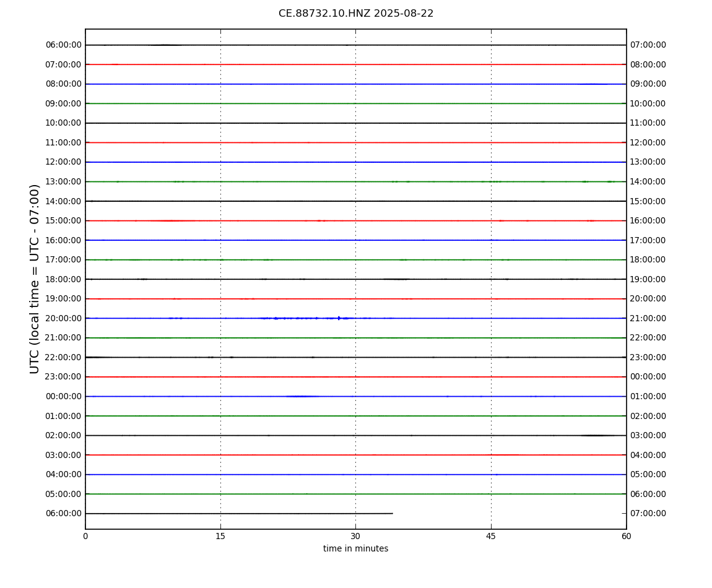Screen dimensions: 712x588
Task: Select 10:00:00 on the left UTC axis
Action: (x=64, y=123)
